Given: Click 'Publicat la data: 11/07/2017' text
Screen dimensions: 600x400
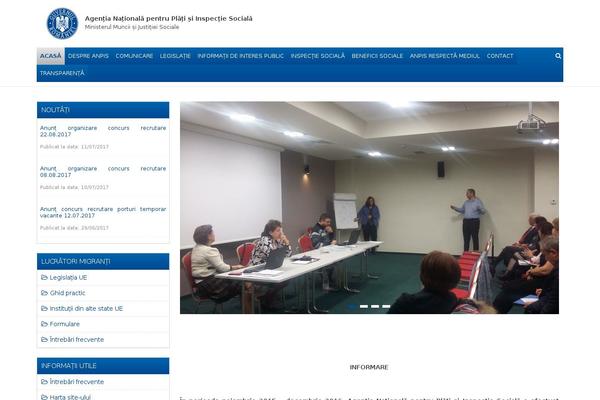Looking at the screenshot, I should [x=74, y=147].
